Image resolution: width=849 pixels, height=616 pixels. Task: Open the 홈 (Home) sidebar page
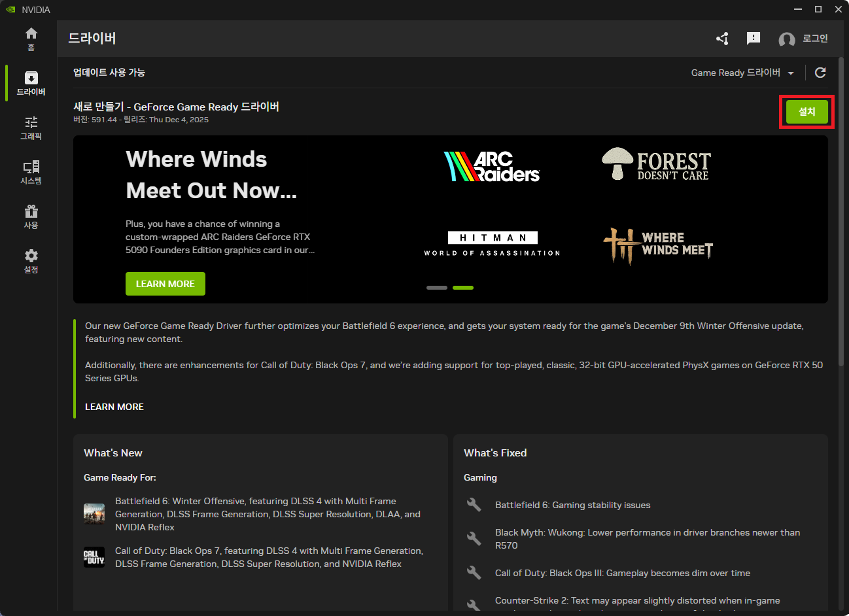31,39
